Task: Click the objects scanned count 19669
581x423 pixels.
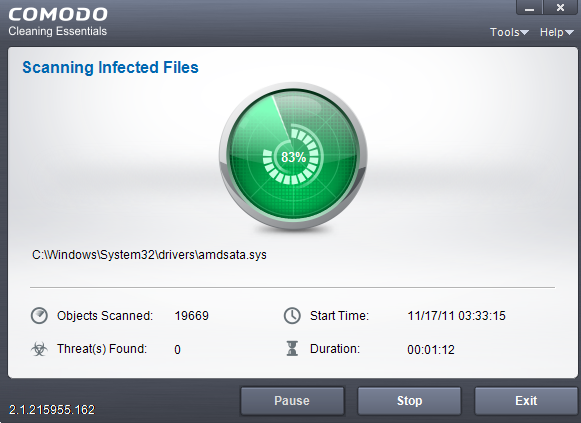Action: pyautogui.click(x=192, y=316)
